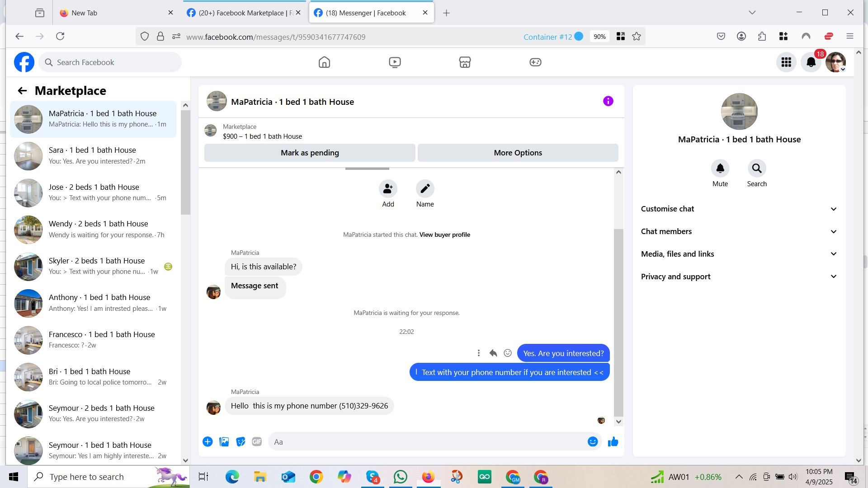
Task: Send a thumbs-up like
Action: (613, 442)
